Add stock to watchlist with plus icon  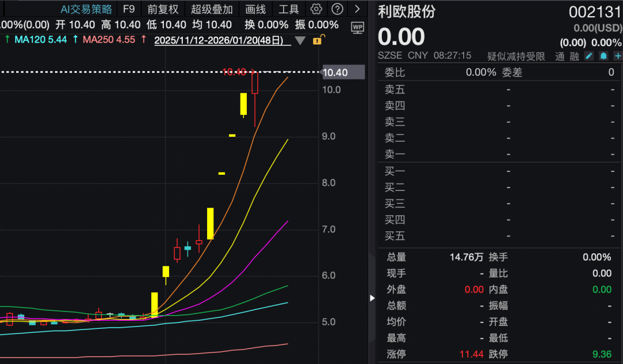618,56
